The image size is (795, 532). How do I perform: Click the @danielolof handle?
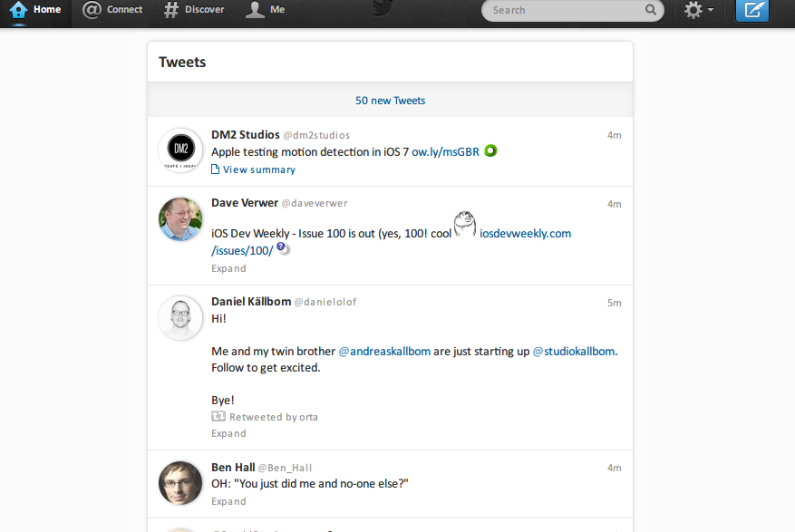(325, 302)
